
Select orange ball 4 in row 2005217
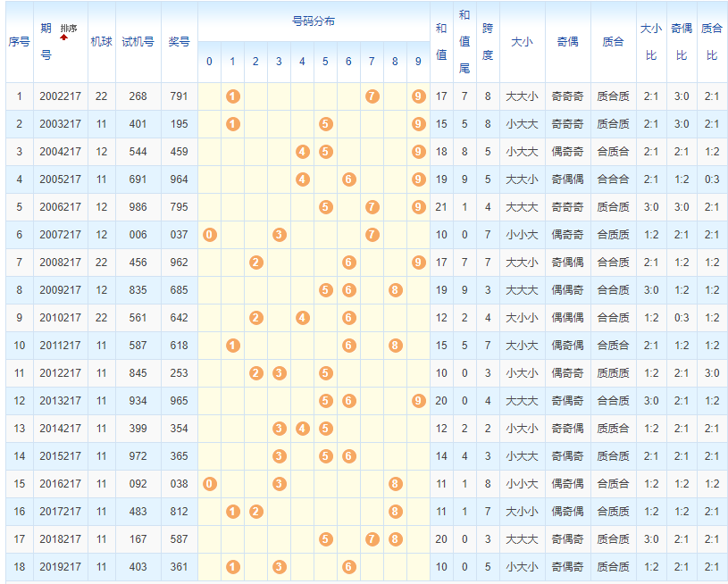pyautogui.click(x=303, y=179)
